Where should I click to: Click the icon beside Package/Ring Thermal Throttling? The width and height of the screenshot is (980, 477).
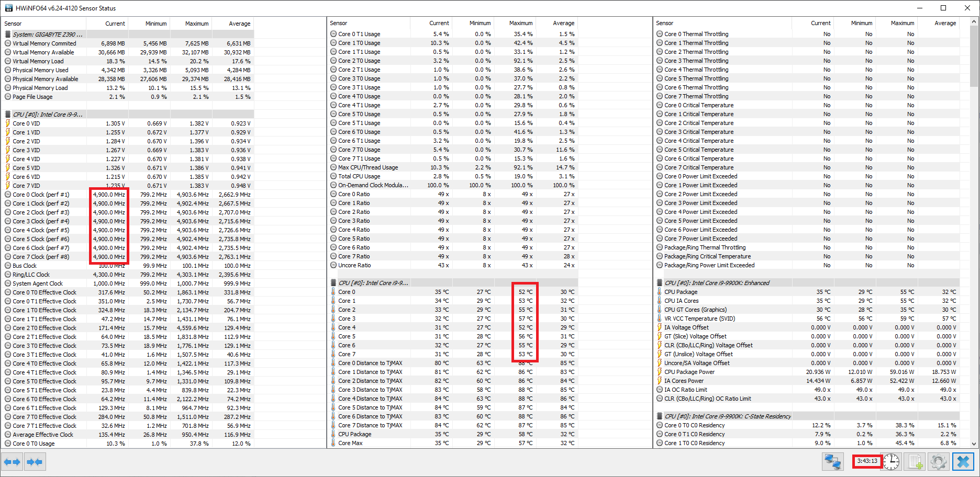click(660, 247)
